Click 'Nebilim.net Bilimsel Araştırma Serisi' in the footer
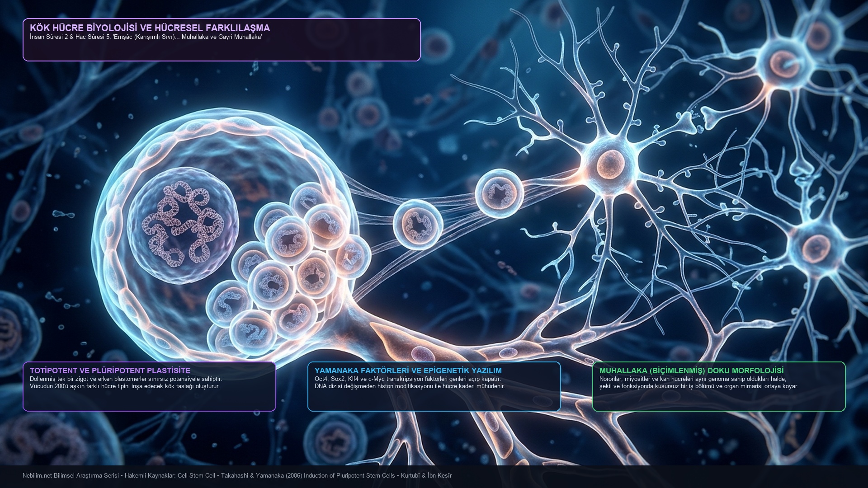This screenshot has width=868, height=488. (x=71, y=476)
